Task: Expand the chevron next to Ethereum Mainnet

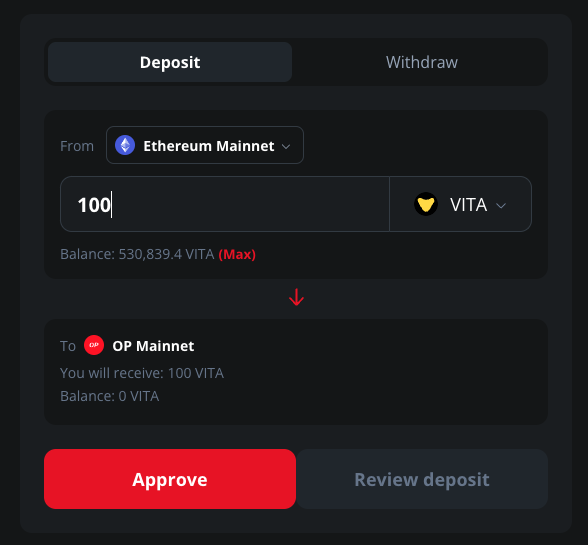Action: [286, 146]
